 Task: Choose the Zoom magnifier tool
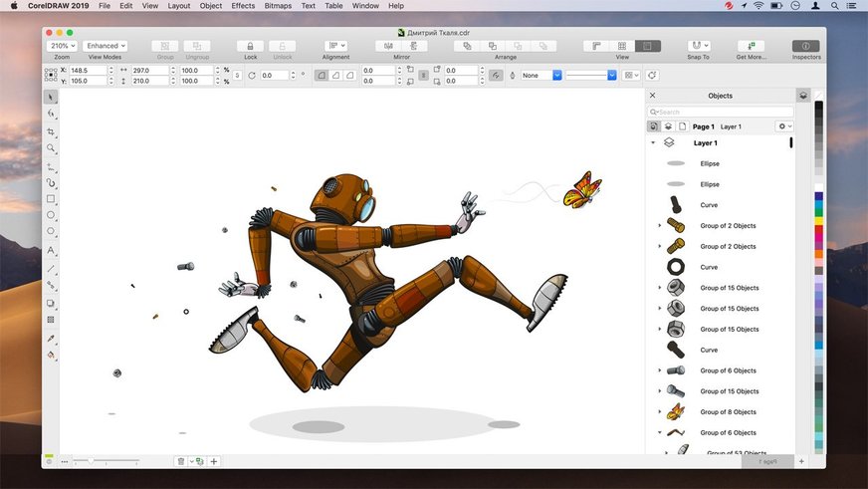[x=51, y=148]
